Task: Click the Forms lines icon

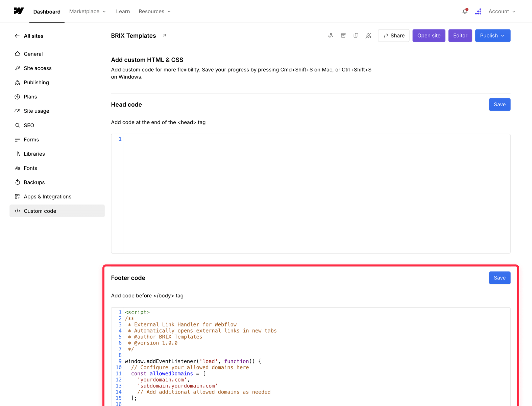Action: (x=18, y=139)
